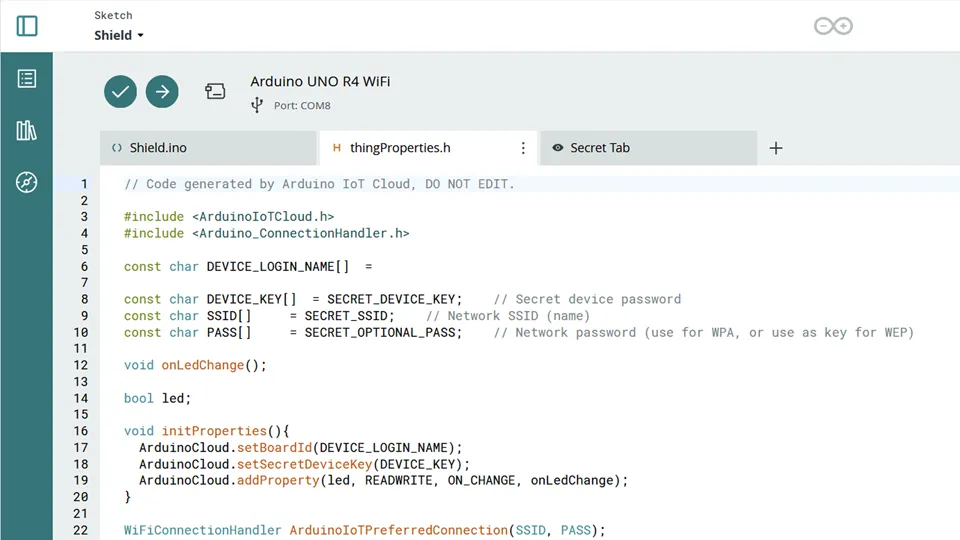Select Arduino UNO R4 WiFi board
The height and width of the screenshot is (540, 960).
(320, 81)
